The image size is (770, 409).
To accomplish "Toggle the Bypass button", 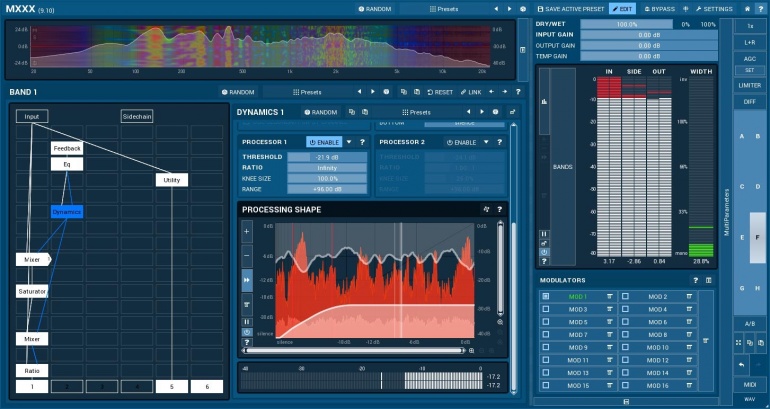I will pos(659,8).
